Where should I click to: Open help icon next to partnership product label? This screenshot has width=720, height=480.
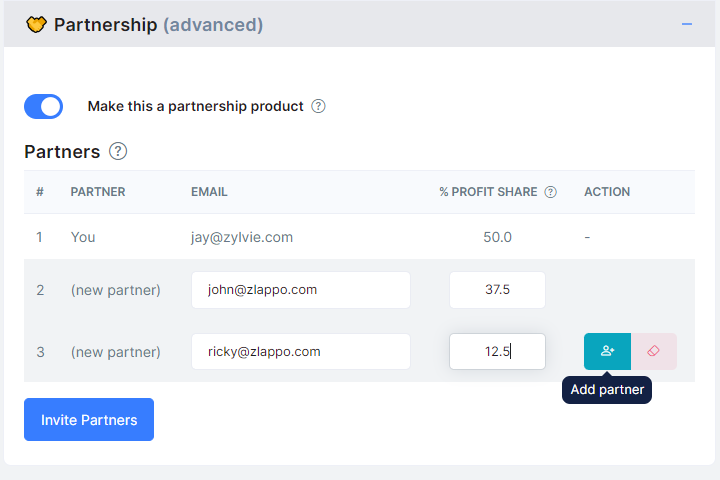pos(318,106)
